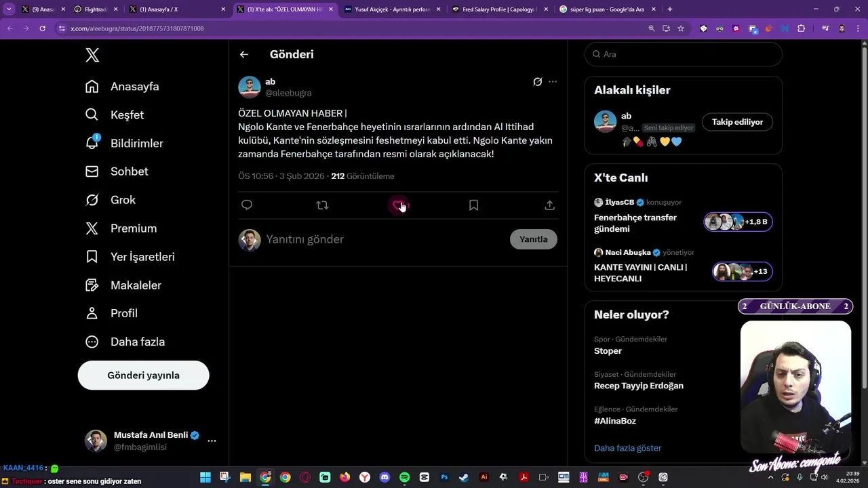Switch to the Flightradar browser tab
Screen dimensions: 868x488
coord(96,9)
